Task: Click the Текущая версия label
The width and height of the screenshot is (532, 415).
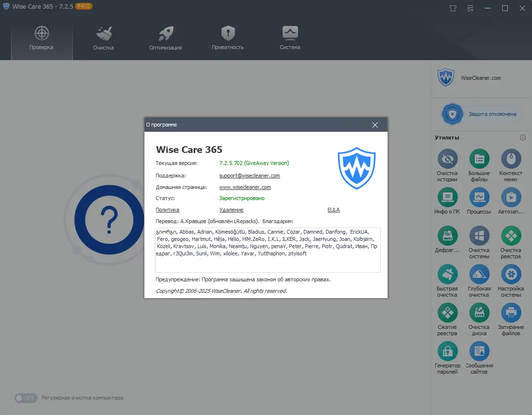Action: click(176, 163)
